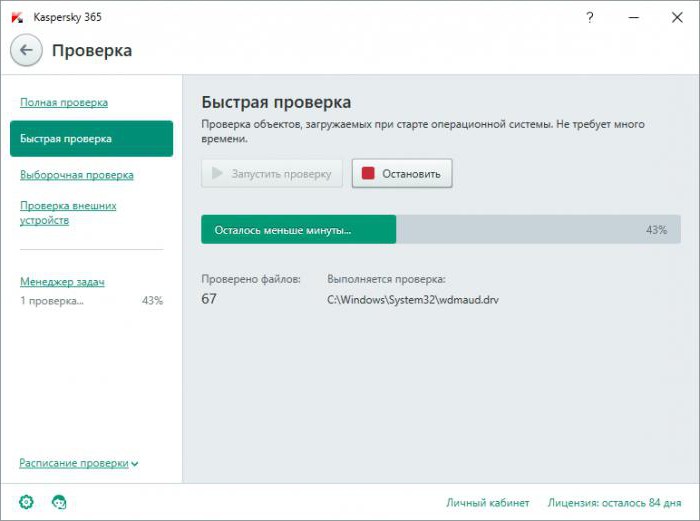Screen dimensions: 700x521
Task: Click the Быстрая проверка heading
Action: click(276, 102)
